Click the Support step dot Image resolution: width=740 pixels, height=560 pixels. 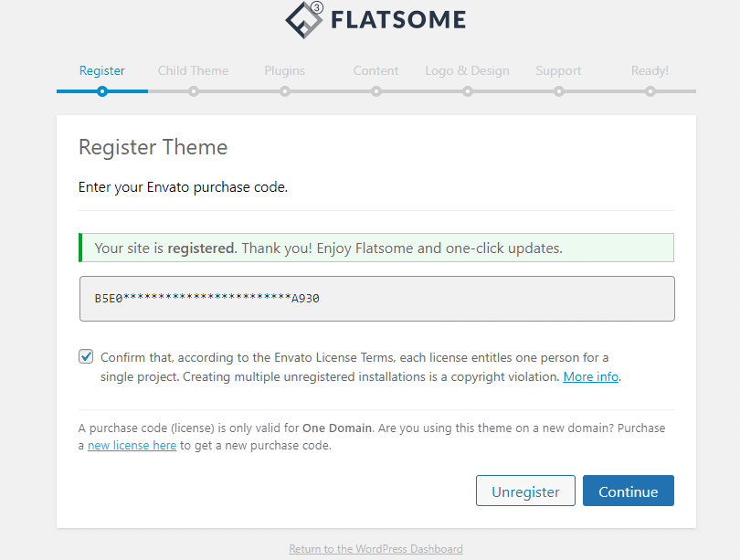(558, 90)
